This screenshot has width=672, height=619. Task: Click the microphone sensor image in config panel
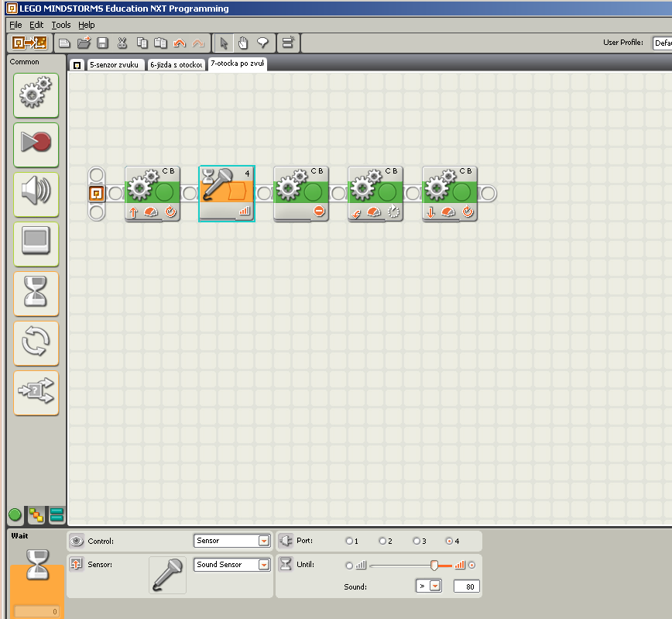click(167, 576)
